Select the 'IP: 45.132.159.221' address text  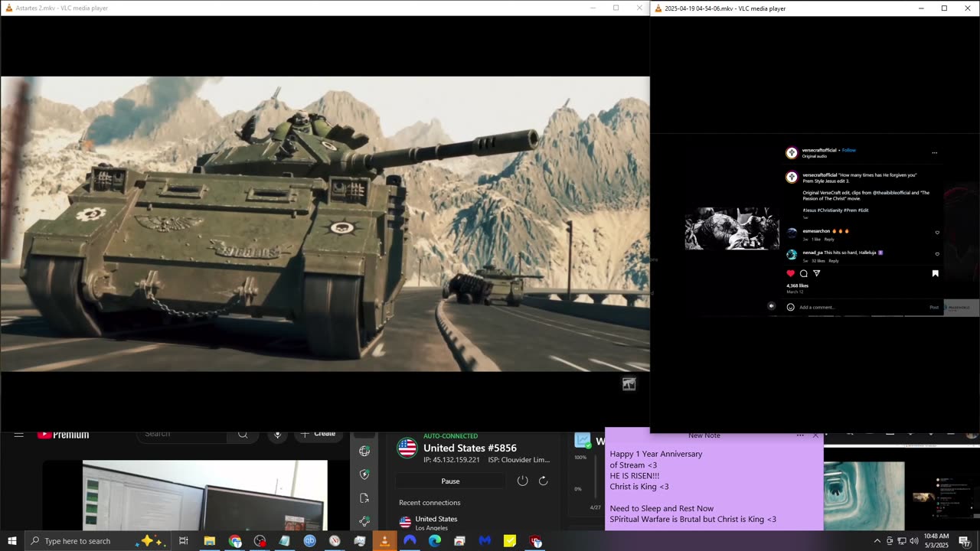coord(452,460)
